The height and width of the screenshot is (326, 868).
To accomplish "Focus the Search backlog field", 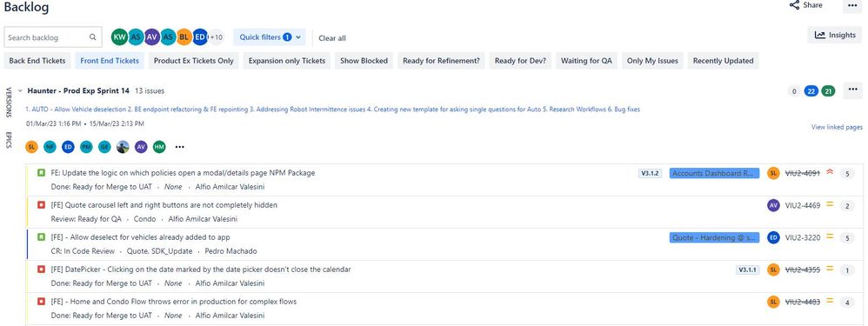I will click(x=53, y=37).
